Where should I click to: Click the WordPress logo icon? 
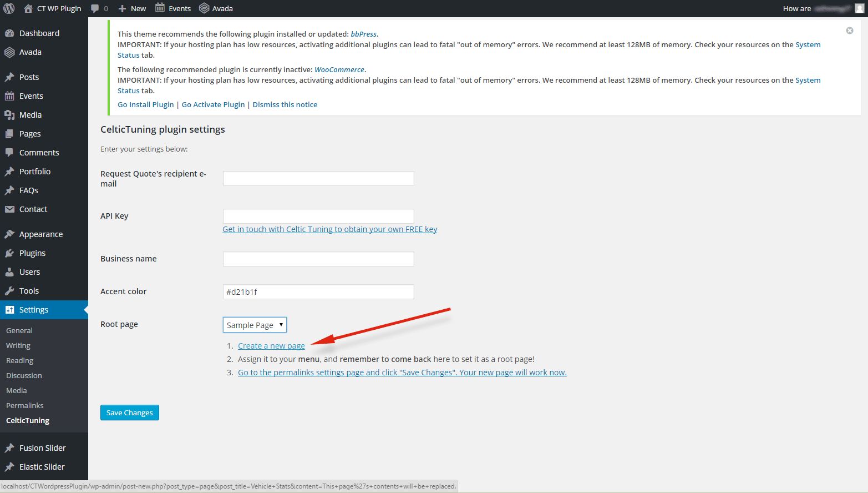(x=9, y=8)
